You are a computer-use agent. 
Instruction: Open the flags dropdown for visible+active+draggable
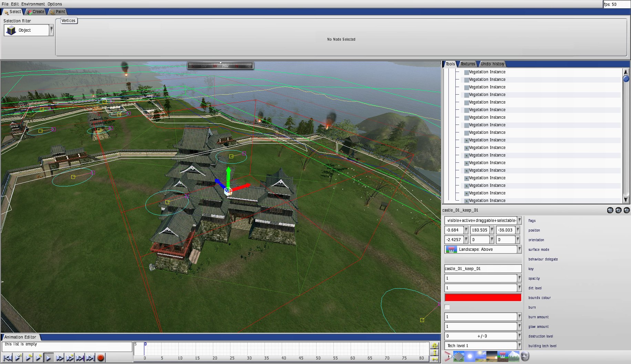[519, 221]
